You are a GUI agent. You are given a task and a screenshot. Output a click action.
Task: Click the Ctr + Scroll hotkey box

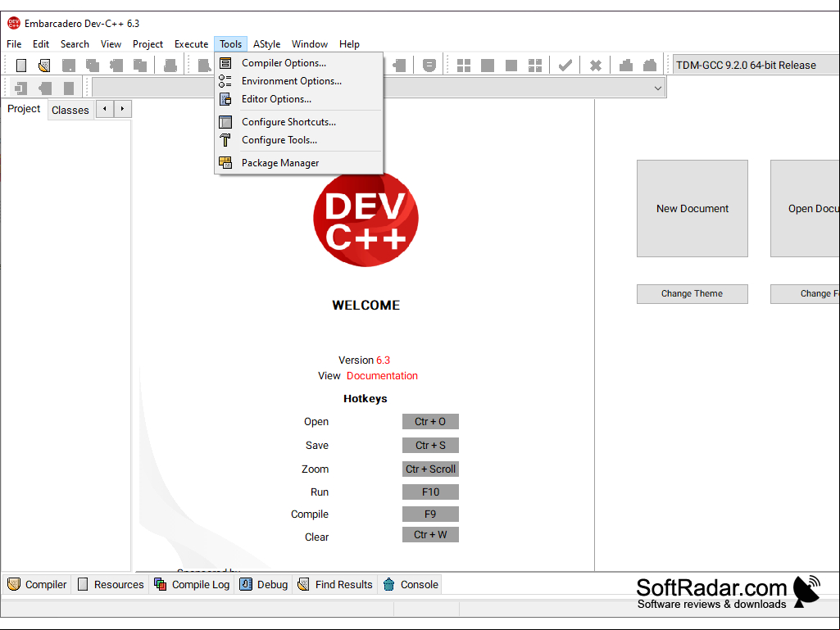(430, 469)
